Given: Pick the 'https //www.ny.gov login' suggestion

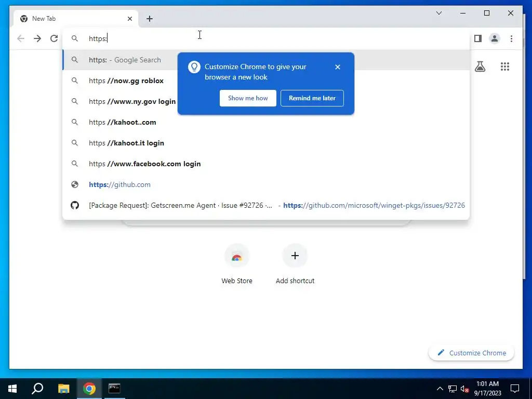Looking at the screenshot, I should click(x=266, y=101).
